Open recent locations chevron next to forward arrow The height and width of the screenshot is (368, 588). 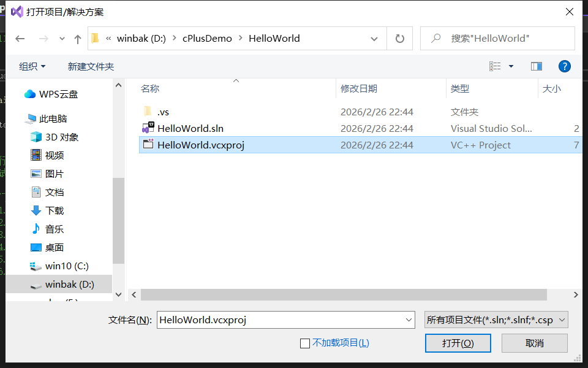click(62, 38)
